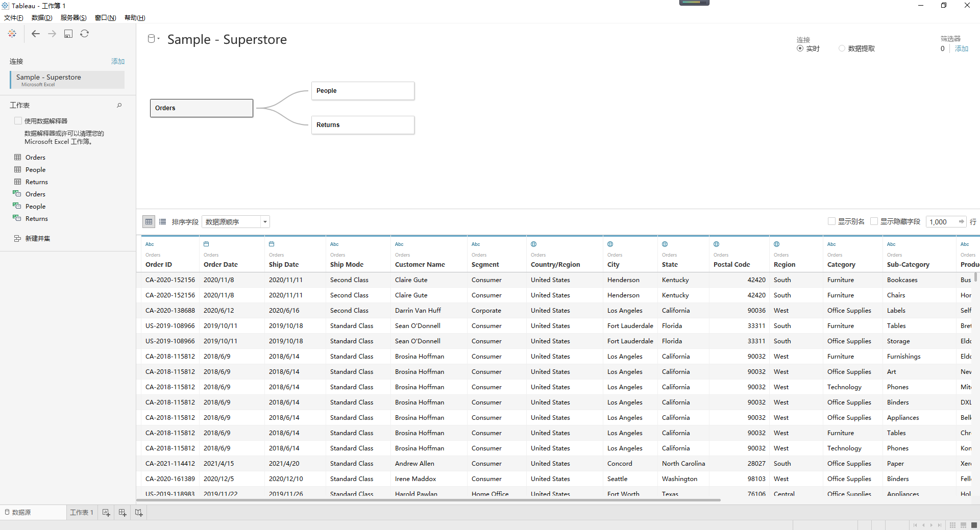980x530 pixels.
Task: Select the Sample - Superstore connection
Action: coord(67,80)
